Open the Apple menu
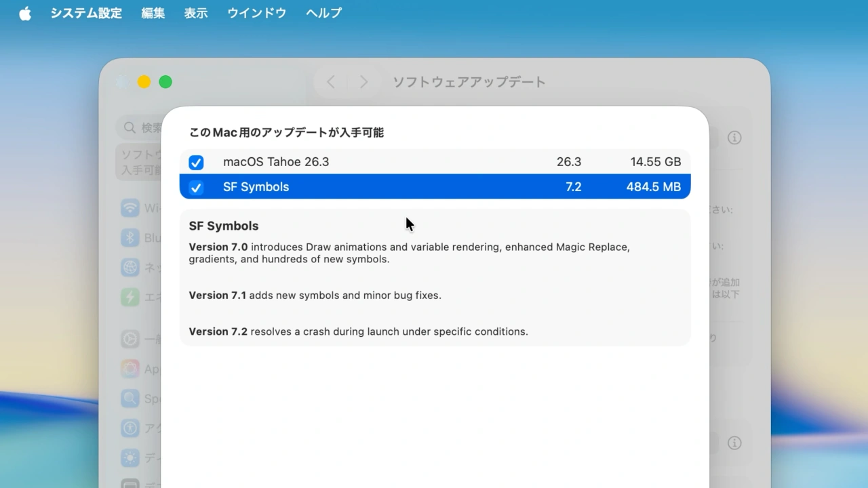 [24, 12]
